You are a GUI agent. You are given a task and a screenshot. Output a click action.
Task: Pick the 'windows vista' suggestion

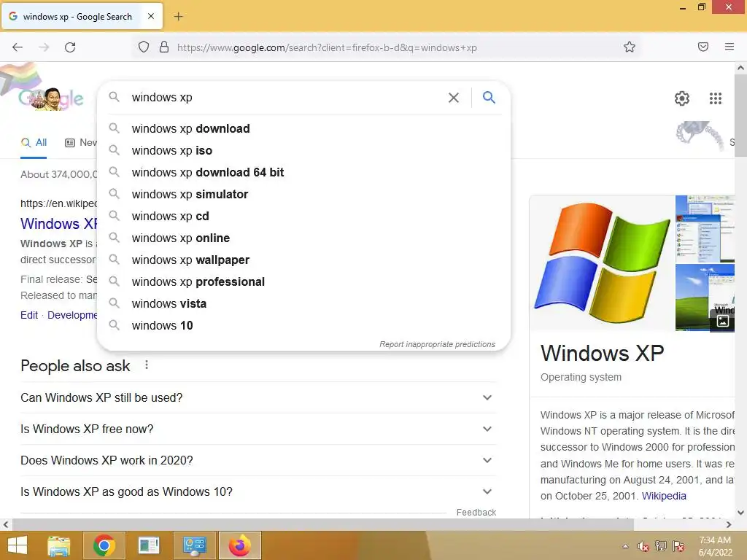[303, 304]
